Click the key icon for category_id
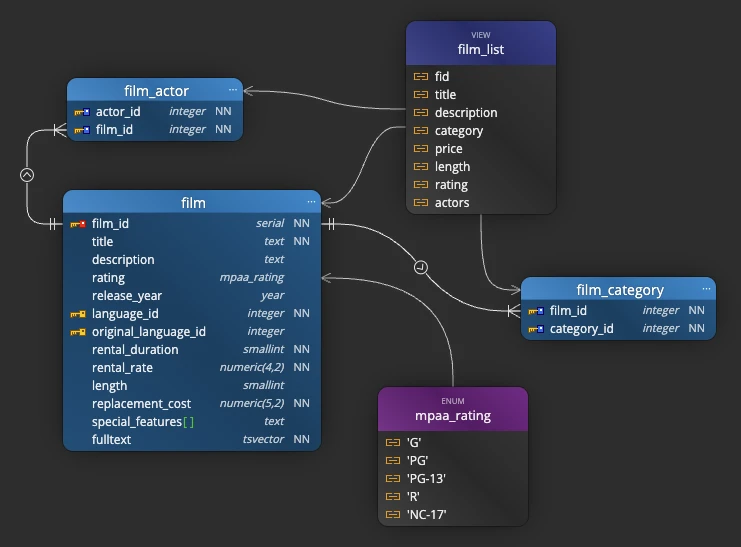Viewport: 741px width, 547px height. pyautogui.click(x=536, y=329)
